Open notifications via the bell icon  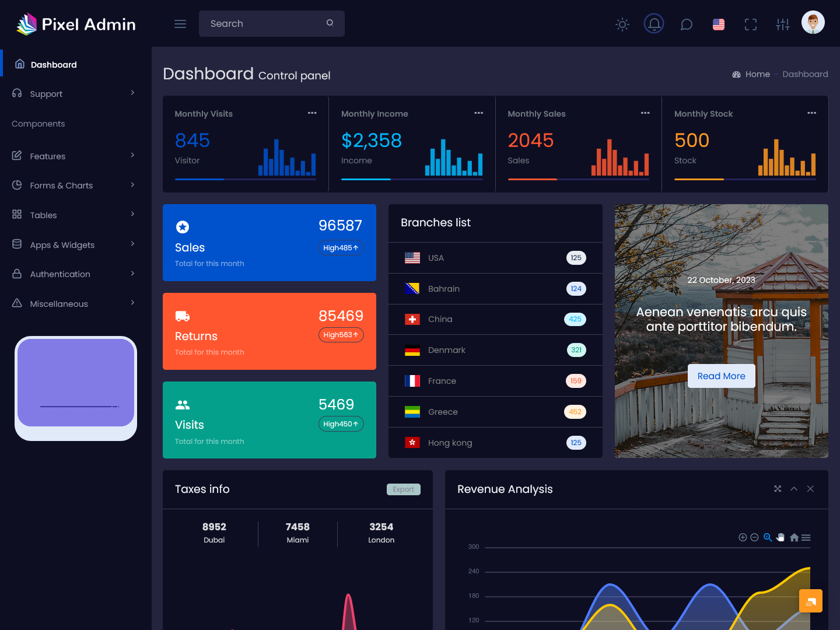(x=654, y=23)
